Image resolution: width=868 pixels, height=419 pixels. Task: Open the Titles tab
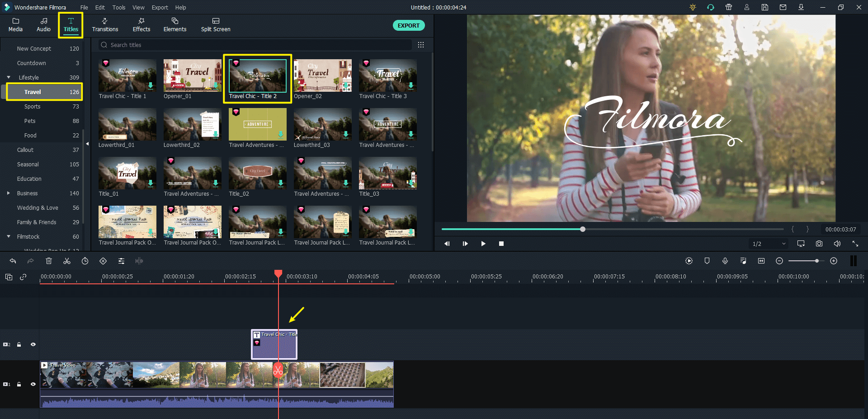(71, 25)
